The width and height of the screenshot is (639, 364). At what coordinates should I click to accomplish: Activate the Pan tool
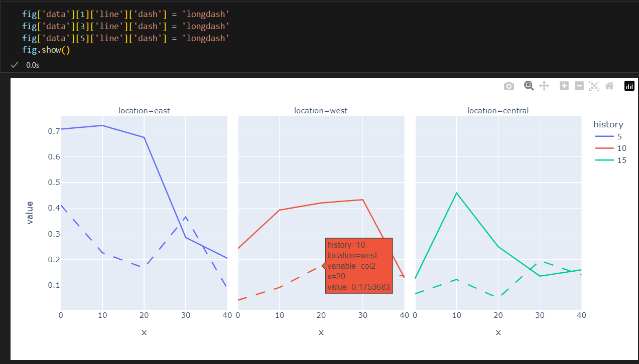click(544, 86)
